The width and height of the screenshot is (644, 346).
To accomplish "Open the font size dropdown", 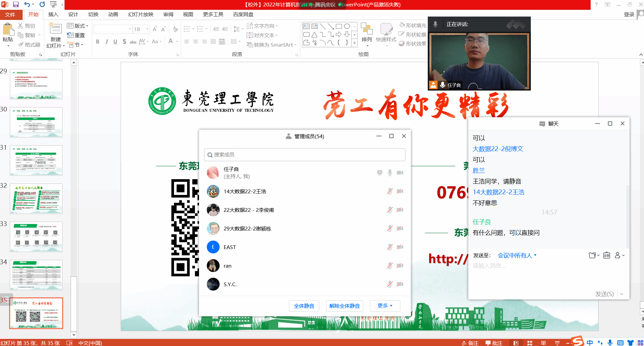I will (147, 29).
